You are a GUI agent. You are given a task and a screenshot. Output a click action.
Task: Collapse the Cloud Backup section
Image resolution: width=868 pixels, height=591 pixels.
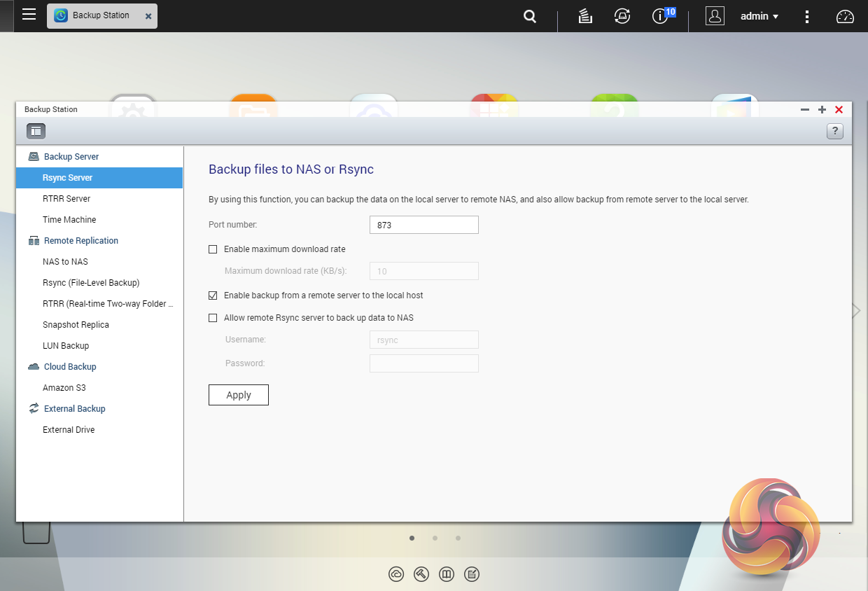coord(70,367)
